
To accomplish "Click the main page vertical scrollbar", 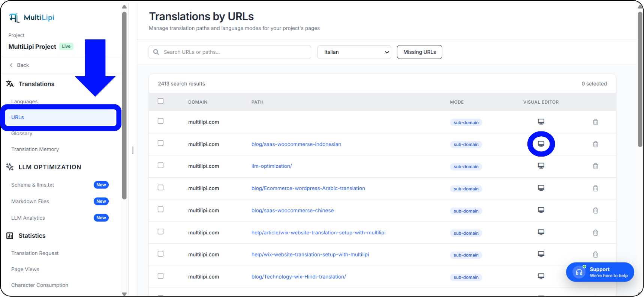I will [640, 79].
